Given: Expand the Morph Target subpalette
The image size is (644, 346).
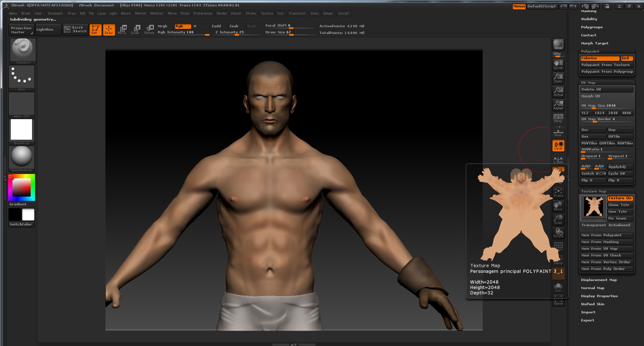Looking at the screenshot, I should tap(594, 43).
